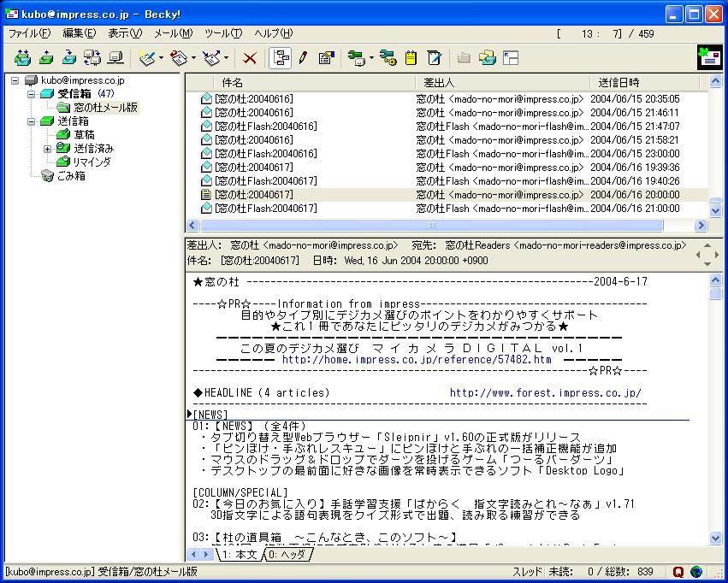728x583 pixels.
Task: Click the message body scroll-up arrow
Action: click(715, 280)
